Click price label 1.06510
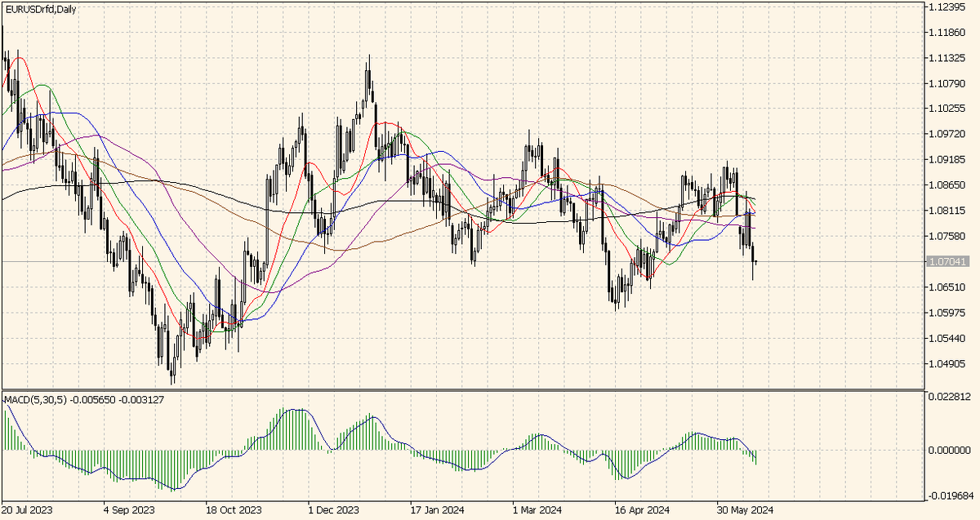980x520 pixels. (x=948, y=287)
